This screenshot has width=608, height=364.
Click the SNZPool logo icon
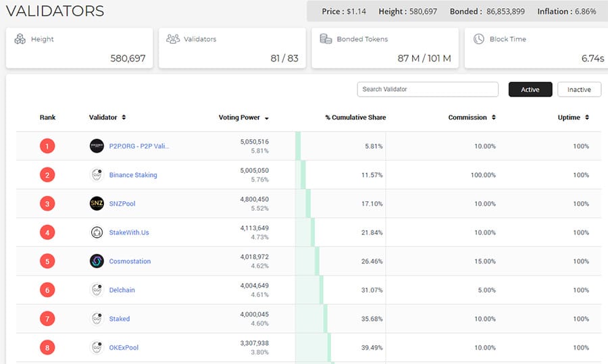click(97, 203)
